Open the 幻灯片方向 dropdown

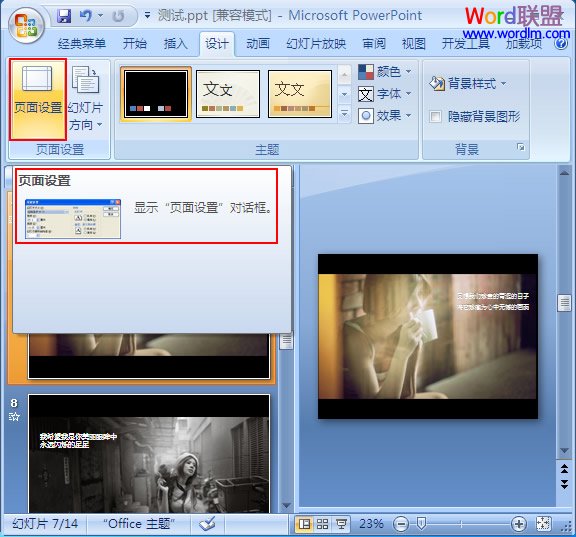(x=85, y=98)
